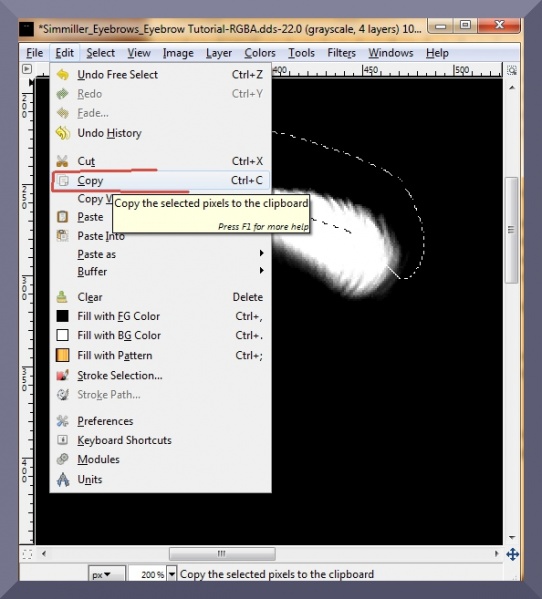This screenshot has width=542, height=599.
Task: Click the Keyboard Shortcuts icon
Action: (x=62, y=440)
